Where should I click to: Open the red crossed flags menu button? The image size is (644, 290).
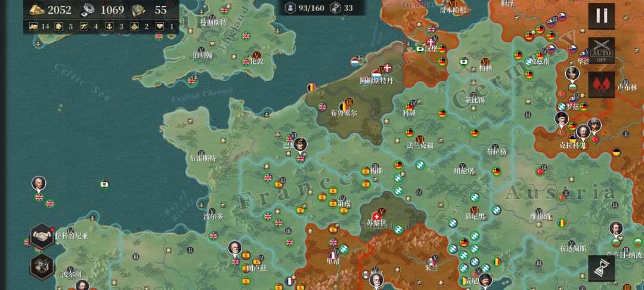(x=601, y=85)
